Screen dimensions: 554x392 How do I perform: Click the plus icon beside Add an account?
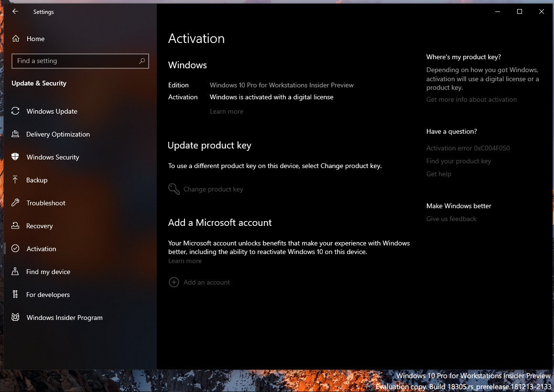click(174, 282)
